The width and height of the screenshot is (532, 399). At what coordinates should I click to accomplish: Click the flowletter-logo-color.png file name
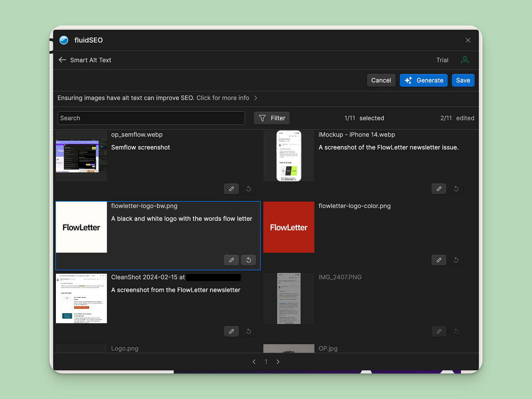(x=354, y=206)
